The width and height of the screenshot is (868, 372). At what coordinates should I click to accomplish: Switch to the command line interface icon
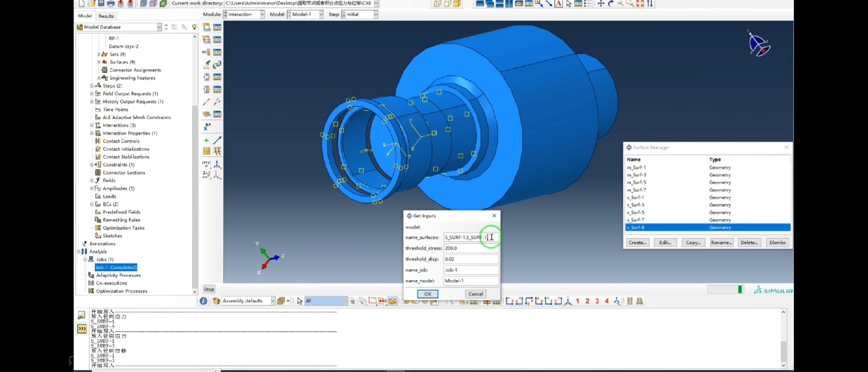point(81,329)
